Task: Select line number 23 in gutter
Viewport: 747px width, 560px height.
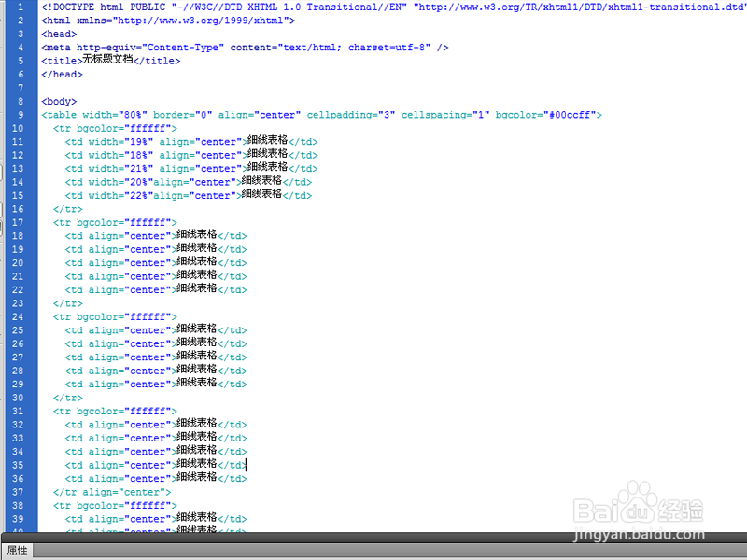Action: pyautogui.click(x=18, y=303)
